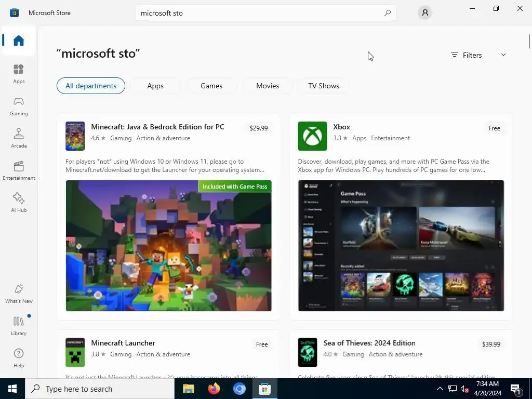Click the taskbar clock showing 7:34 AM
This screenshot has width=532, height=399.
pos(487,389)
